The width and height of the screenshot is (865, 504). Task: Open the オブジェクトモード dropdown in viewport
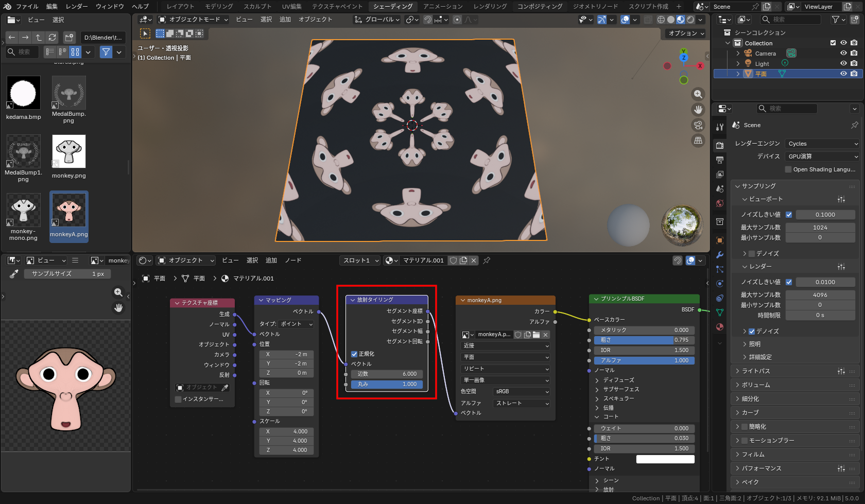pos(194,20)
